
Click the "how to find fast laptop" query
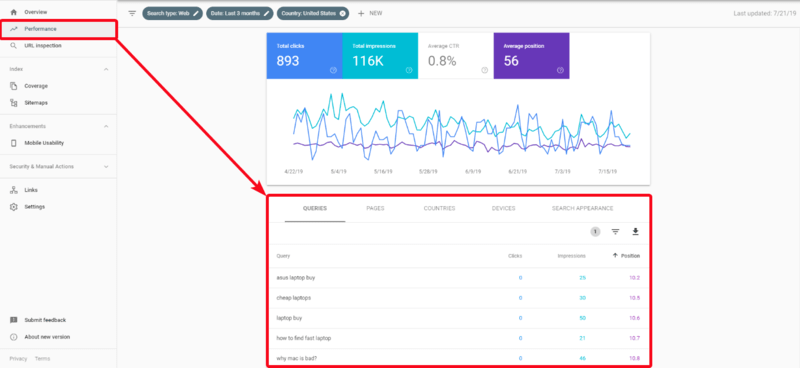coord(304,338)
